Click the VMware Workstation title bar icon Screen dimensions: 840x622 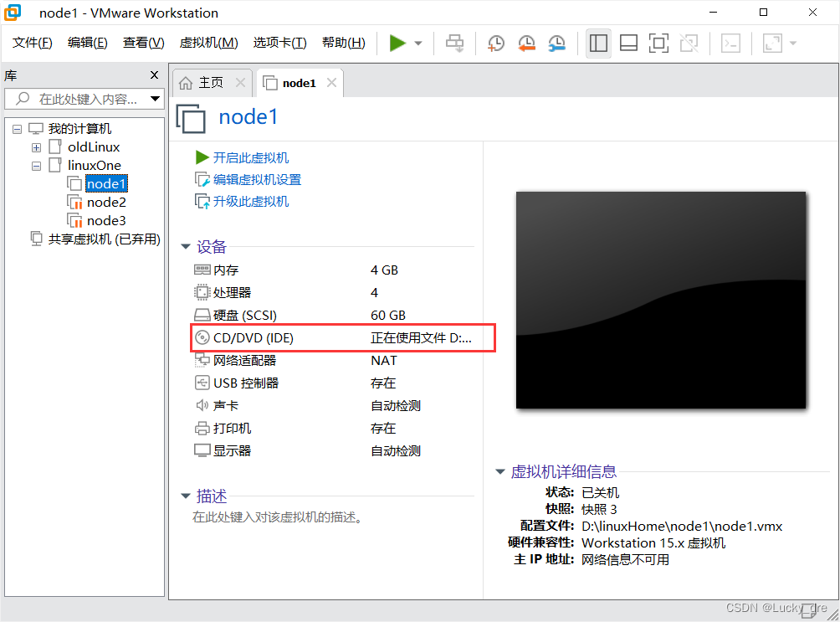(13, 13)
